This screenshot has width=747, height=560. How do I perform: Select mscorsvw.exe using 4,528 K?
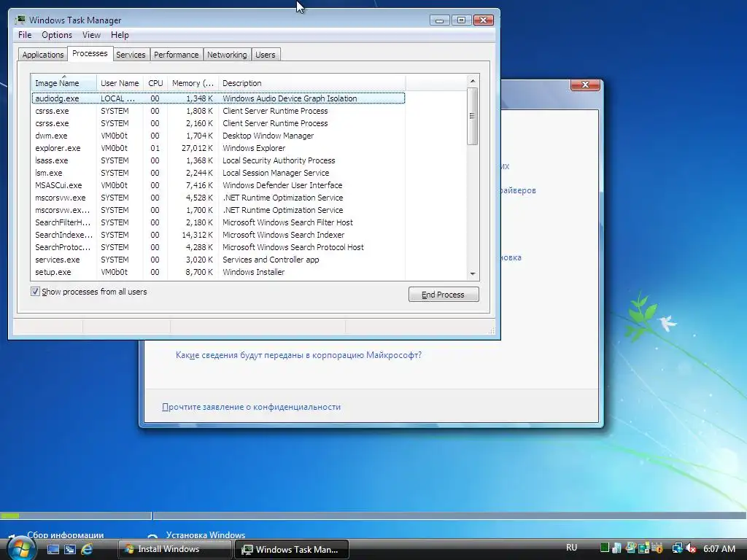pyautogui.click(x=218, y=198)
